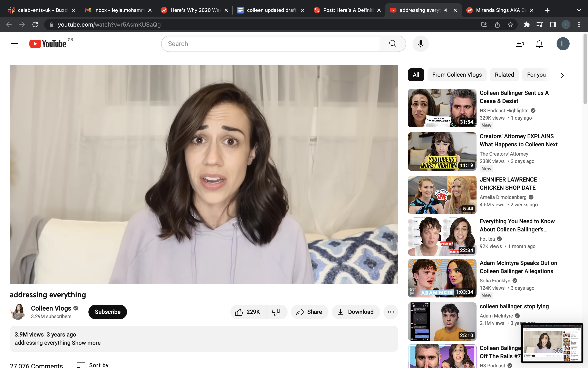
Task: Open the Amelia Dimoldenberg channel link
Action: pos(503,197)
